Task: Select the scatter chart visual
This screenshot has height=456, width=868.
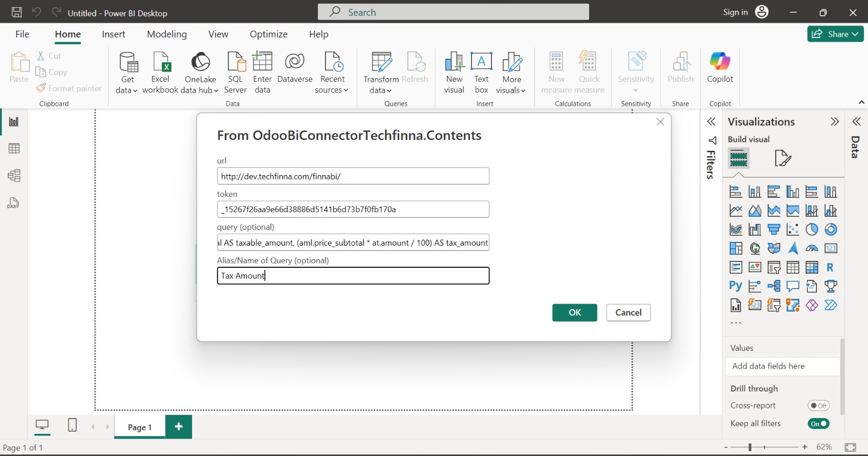Action: (x=793, y=229)
